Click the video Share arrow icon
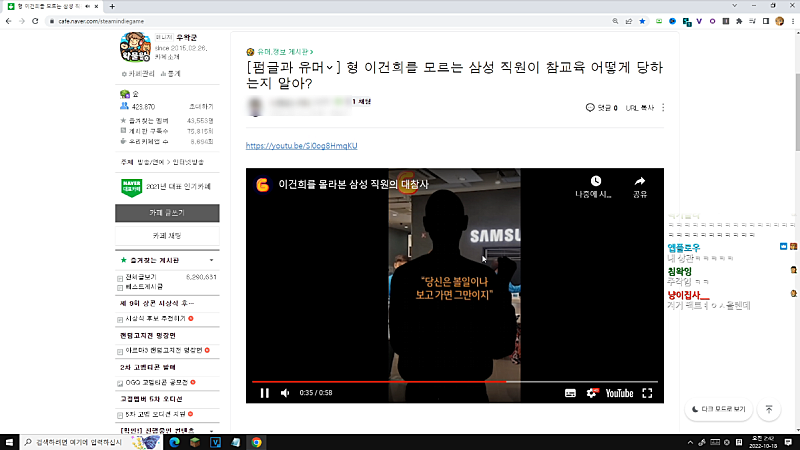Image resolution: width=800 pixels, height=450 pixels. [x=640, y=181]
